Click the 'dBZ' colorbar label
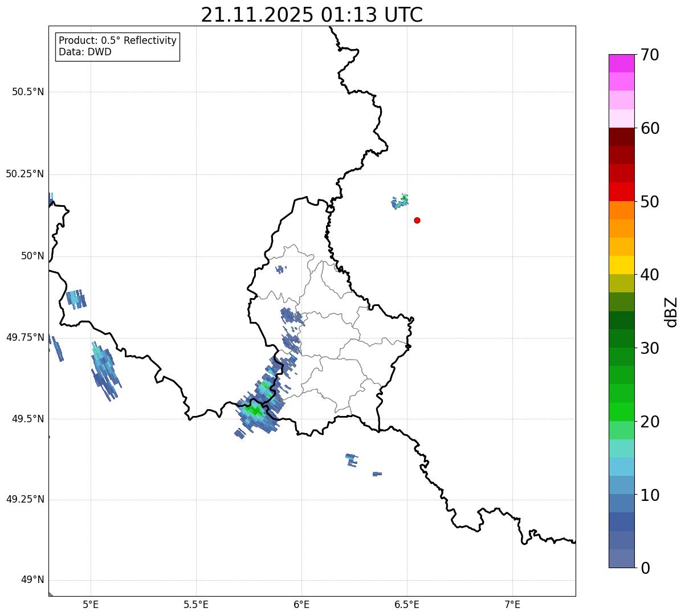685x616 pixels. (x=671, y=312)
